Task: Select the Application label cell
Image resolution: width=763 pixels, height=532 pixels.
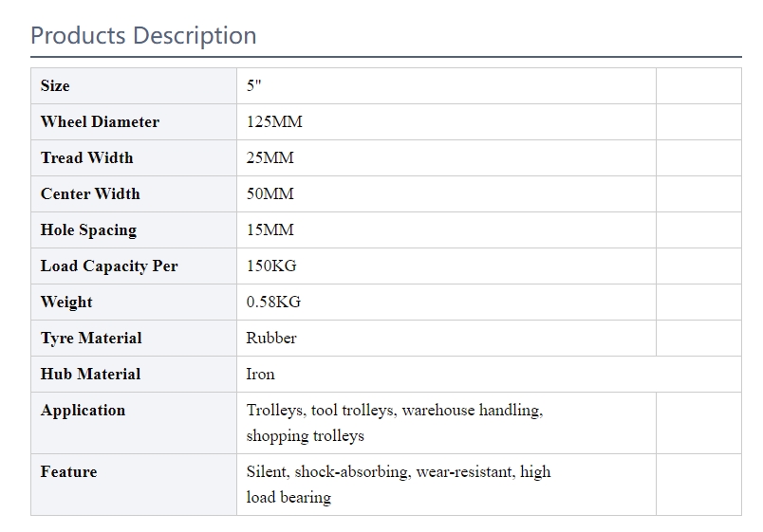Action: pyautogui.click(x=134, y=423)
